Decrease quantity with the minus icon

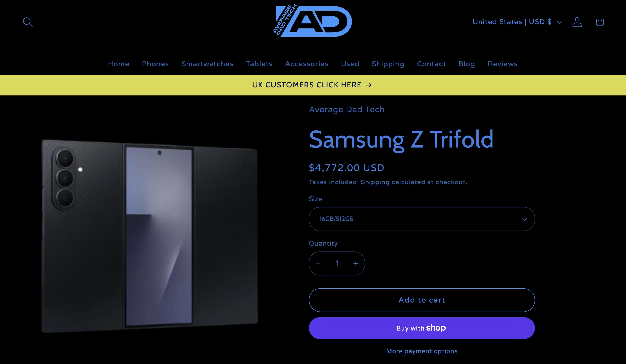click(318, 263)
